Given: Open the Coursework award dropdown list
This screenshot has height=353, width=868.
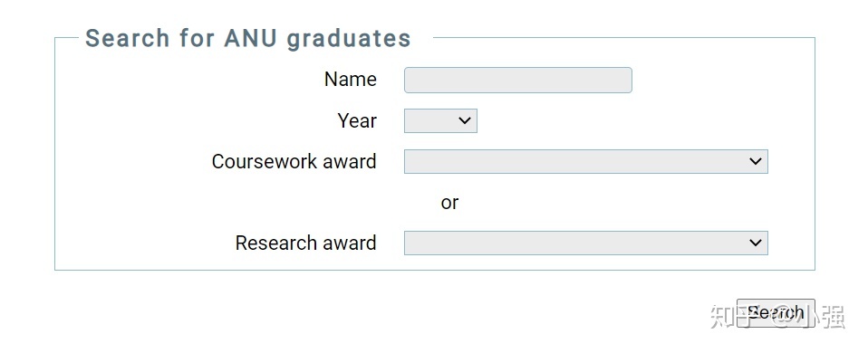Looking at the screenshot, I should [x=585, y=161].
